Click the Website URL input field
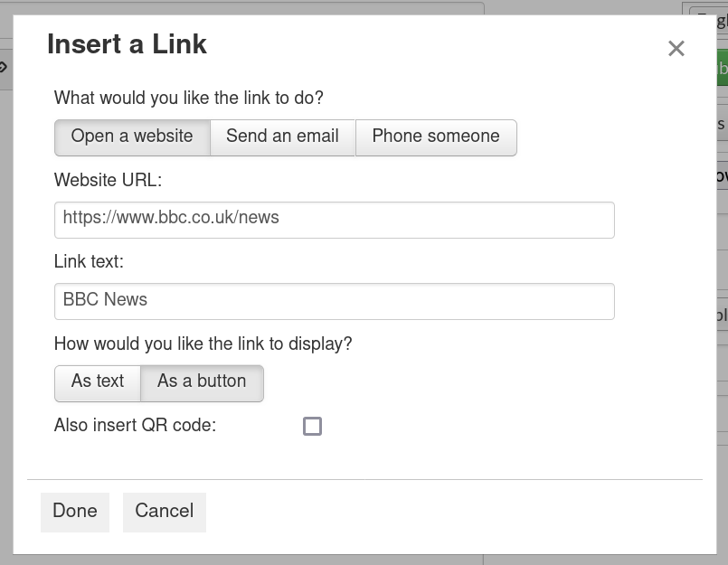This screenshot has height=565, width=728. pyautogui.click(x=334, y=219)
